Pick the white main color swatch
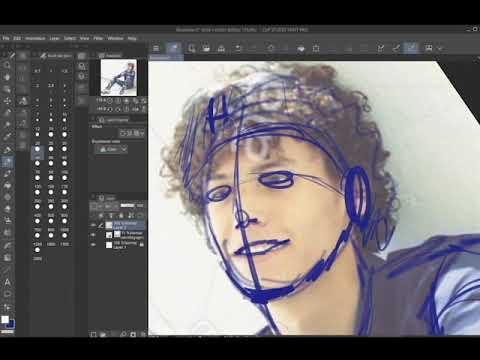 click(x=5, y=319)
